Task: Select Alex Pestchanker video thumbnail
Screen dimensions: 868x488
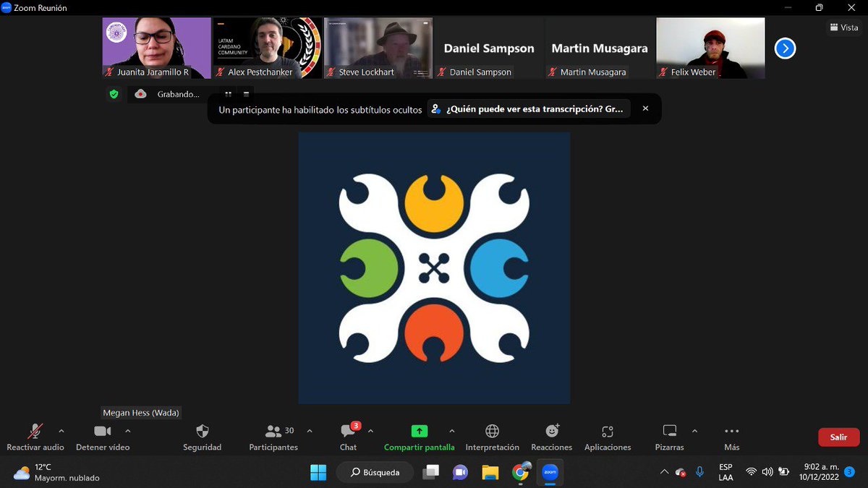Action: pyautogui.click(x=268, y=48)
